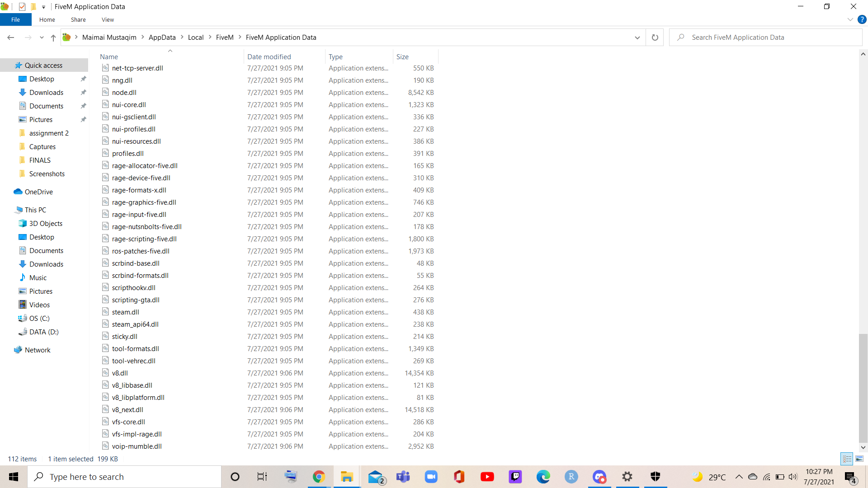The width and height of the screenshot is (868, 488).
Task: Open the Windows Start menu
Action: [14, 477]
